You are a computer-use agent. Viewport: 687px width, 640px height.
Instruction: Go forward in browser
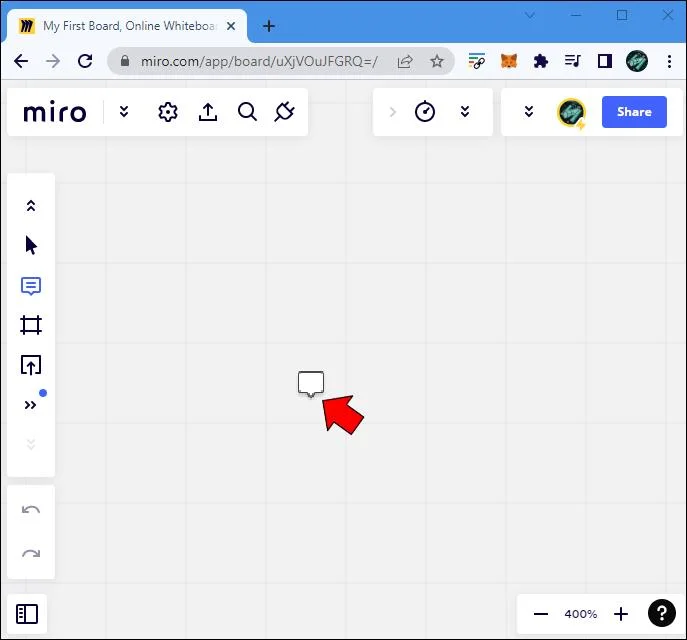pos(53,61)
